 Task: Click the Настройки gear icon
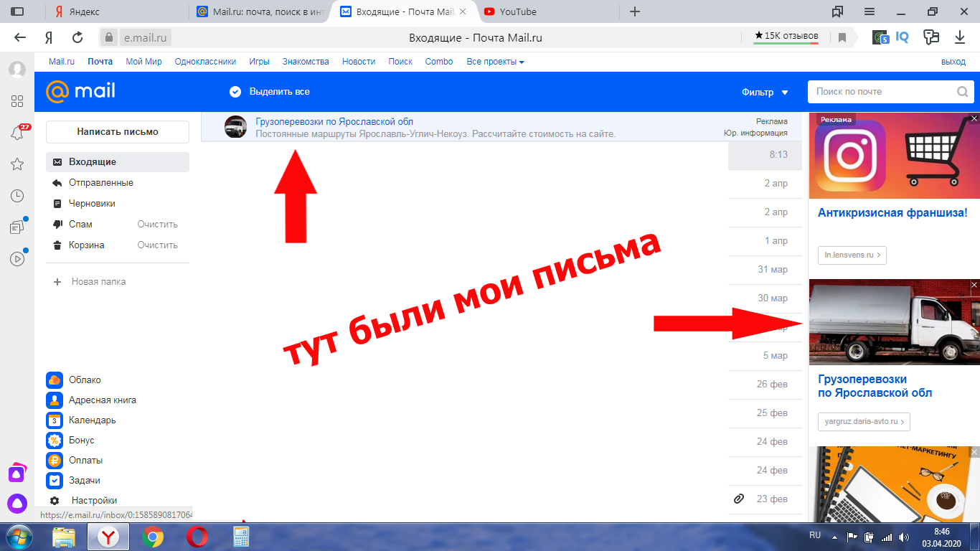pyautogui.click(x=54, y=501)
